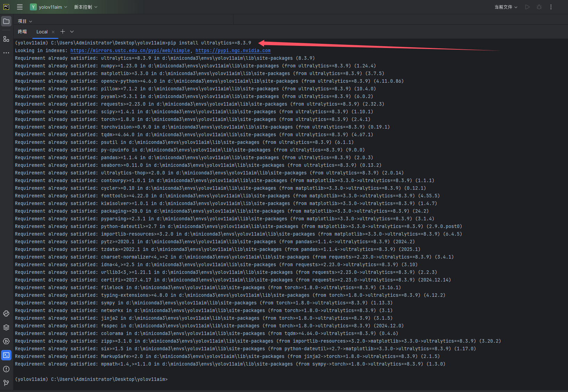Open the pypi.ngc.nvidia.com link

232,50
